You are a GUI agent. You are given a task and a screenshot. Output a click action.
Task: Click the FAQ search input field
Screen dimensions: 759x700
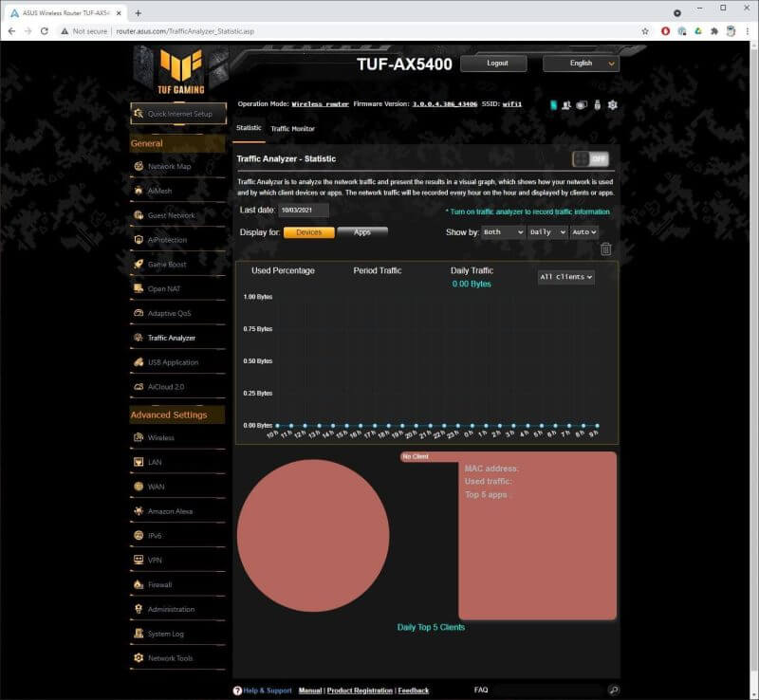coord(548,690)
